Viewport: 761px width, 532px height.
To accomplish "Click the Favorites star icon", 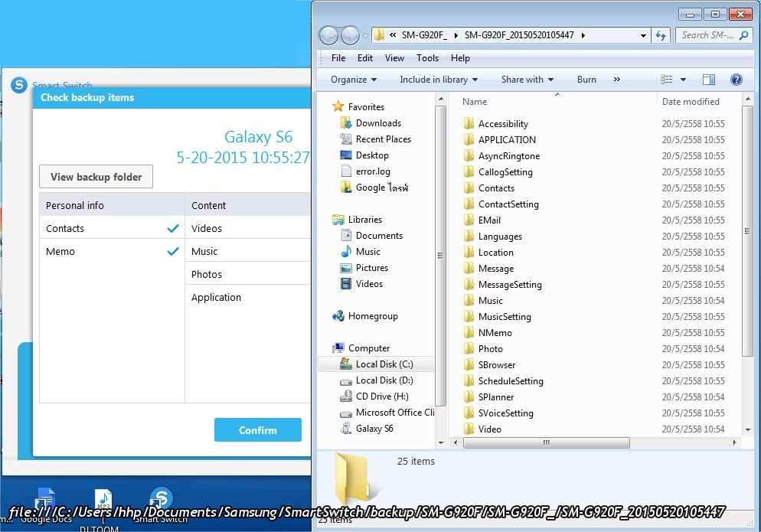I will click(338, 106).
